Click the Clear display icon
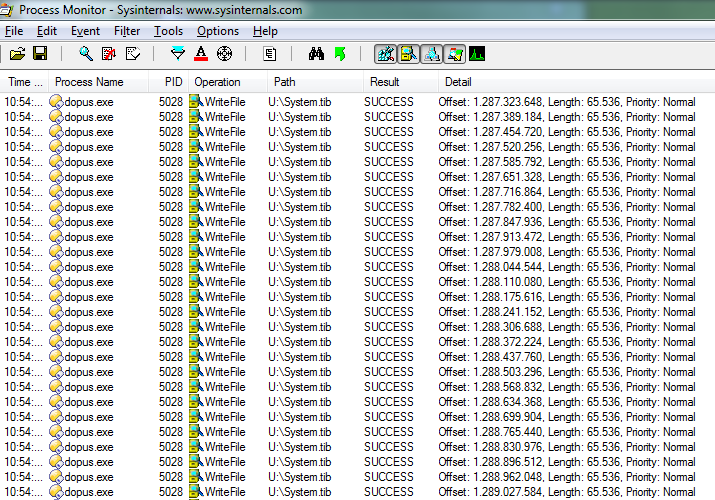This screenshot has height=500, width=715. click(133, 54)
